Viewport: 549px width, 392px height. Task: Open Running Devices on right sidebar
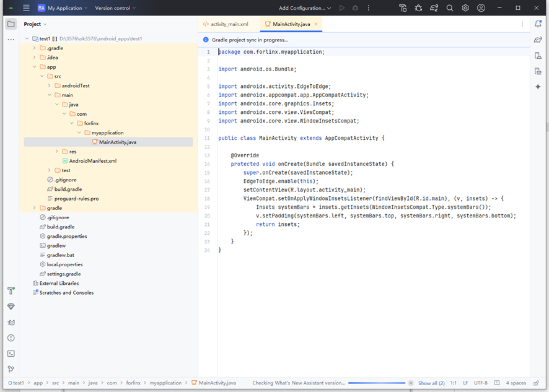coord(538,71)
